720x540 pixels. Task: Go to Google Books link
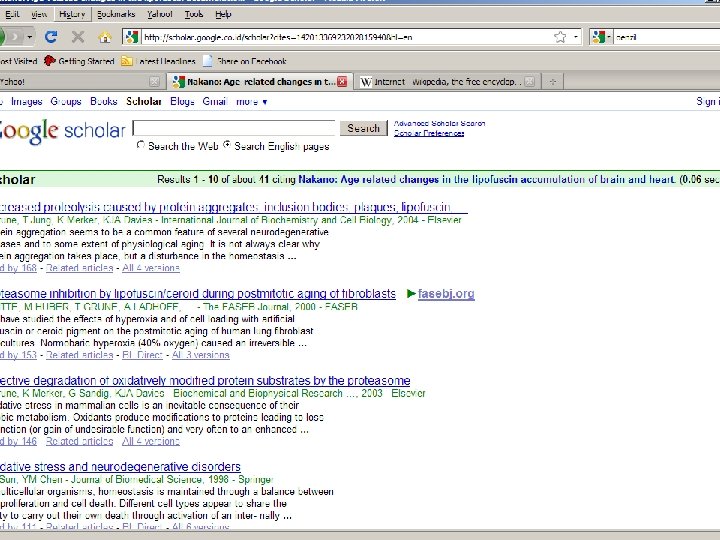pyautogui.click(x=104, y=101)
